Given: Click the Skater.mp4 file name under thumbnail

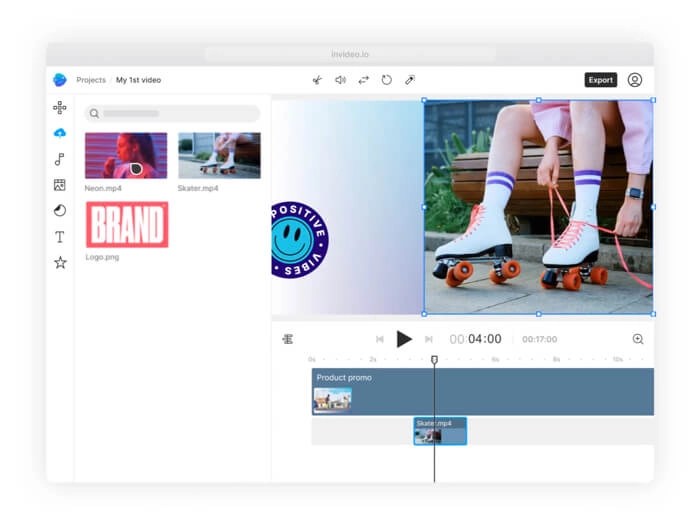Looking at the screenshot, I should [198, 188].
